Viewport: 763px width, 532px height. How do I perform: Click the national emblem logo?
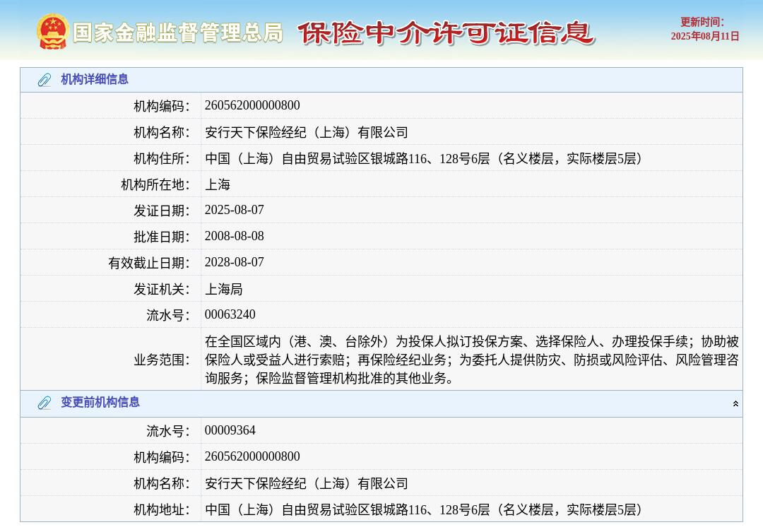pyautogui.click(x=52, y=32)
